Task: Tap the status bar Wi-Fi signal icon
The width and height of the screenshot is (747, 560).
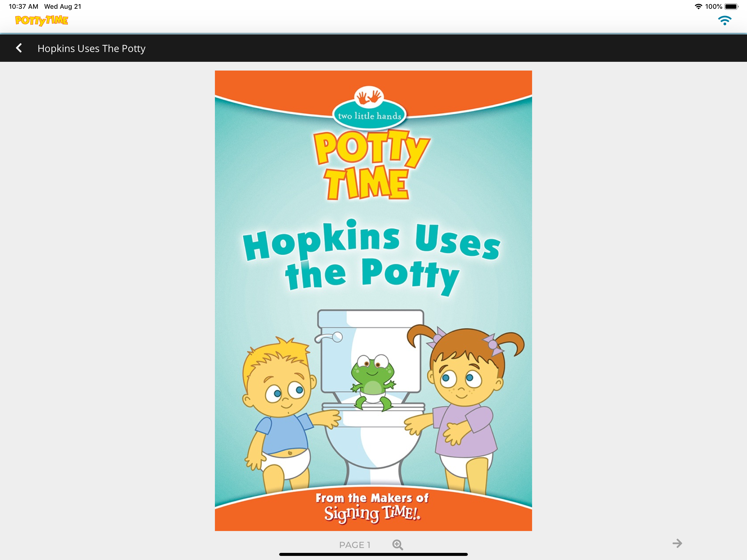Action: (x=698, y=6)
